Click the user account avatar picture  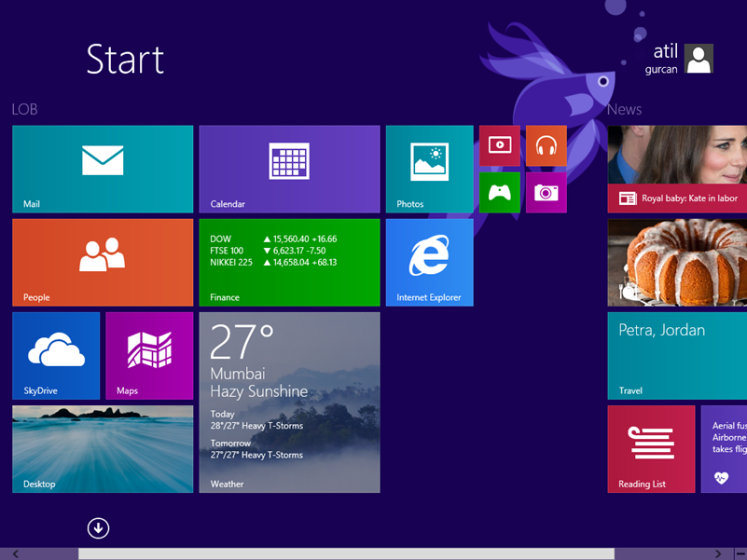click(699, 59)
